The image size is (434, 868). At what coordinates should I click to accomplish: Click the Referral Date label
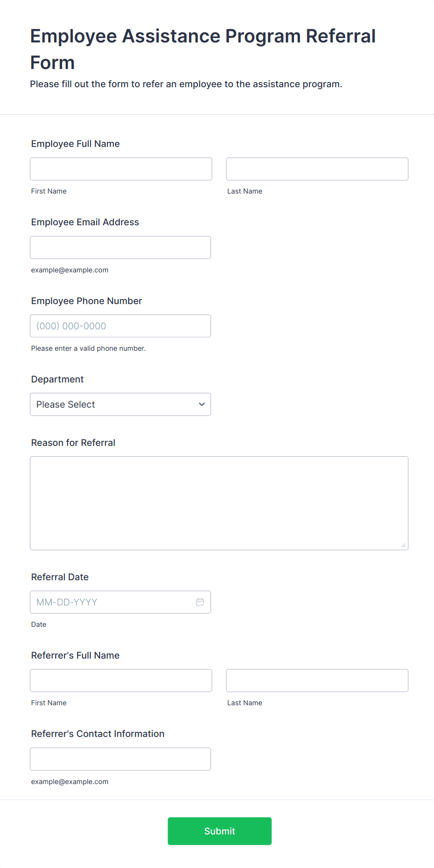(60, 577)
